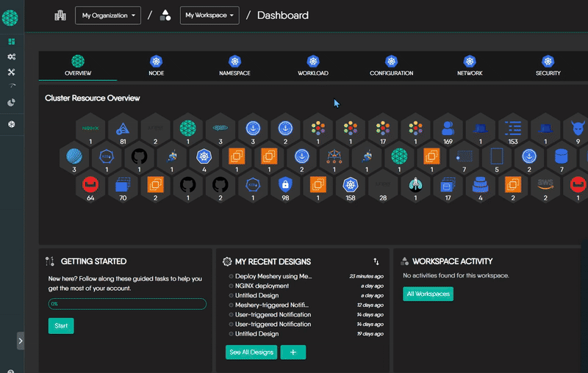Open Dashboard from the sidebar grid icon
This screenshot has width=588, height=373.
point(11,42)
